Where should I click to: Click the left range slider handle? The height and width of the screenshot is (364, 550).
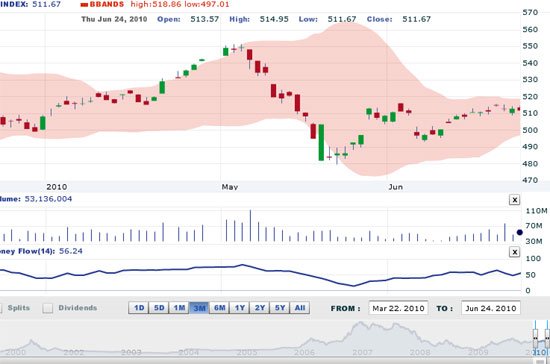click(x=535, y=338)
